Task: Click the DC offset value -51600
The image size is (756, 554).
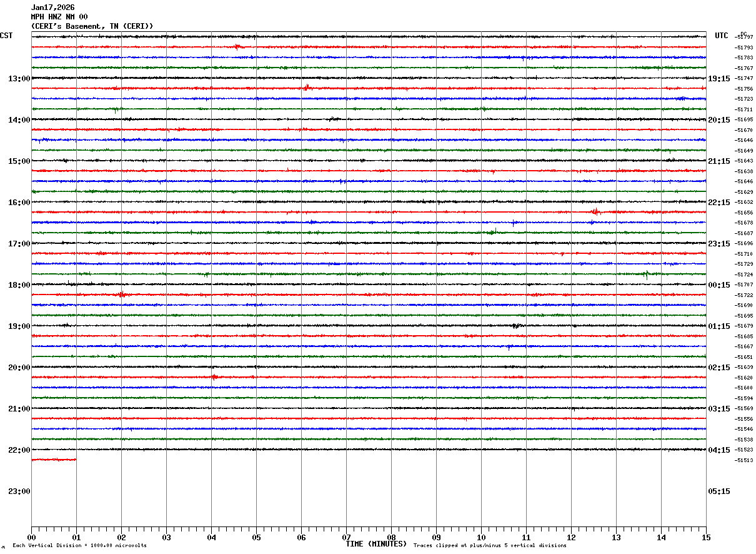Action: point(744,388)
